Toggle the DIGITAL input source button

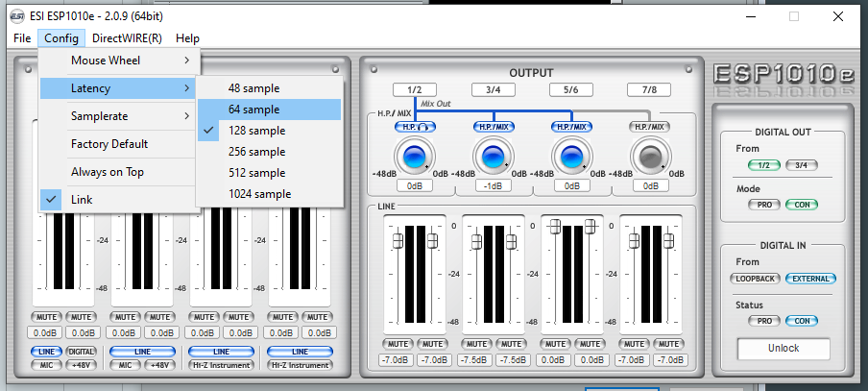[x=82, y=352]
